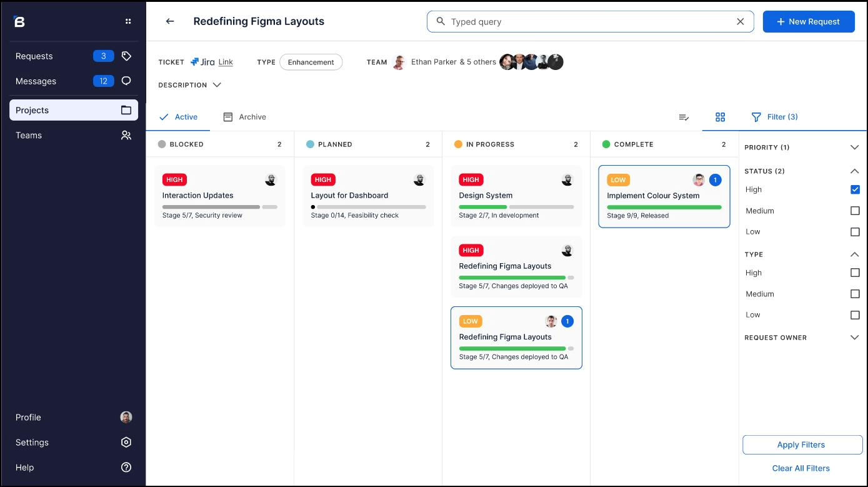Open the Jira ticket Link

click(226, 62)
